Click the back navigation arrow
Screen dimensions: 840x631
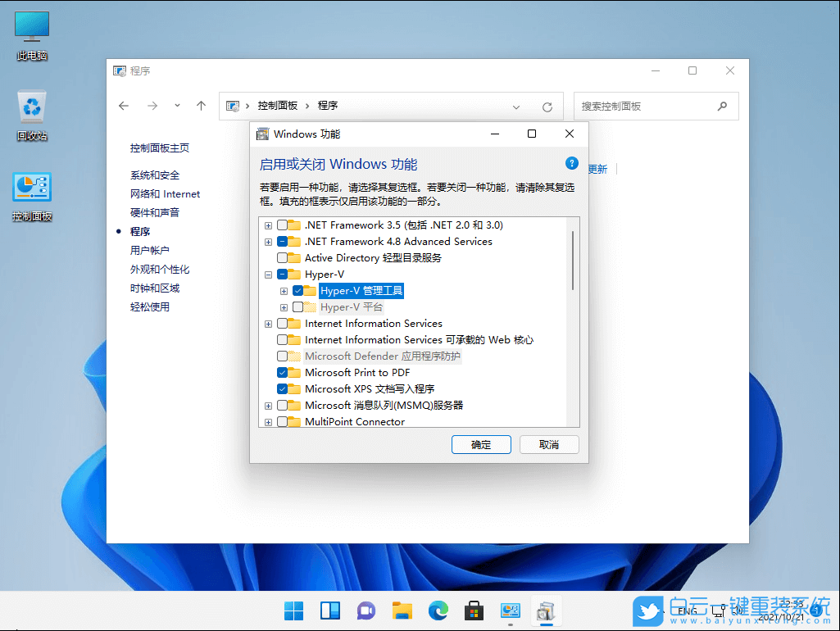pos(123,106)
